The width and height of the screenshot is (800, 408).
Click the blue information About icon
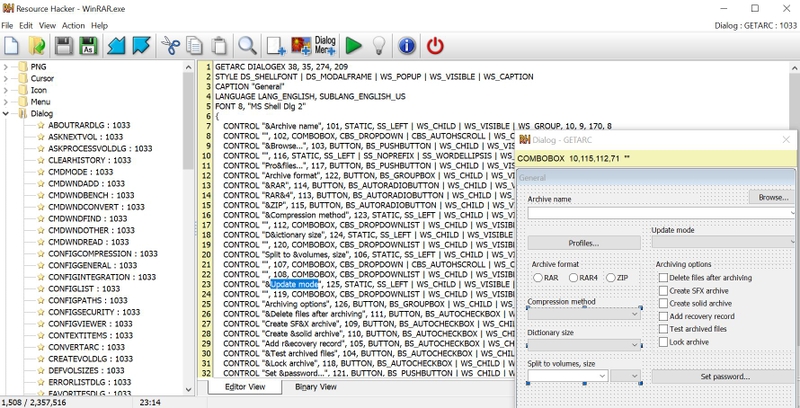(407, 46)
